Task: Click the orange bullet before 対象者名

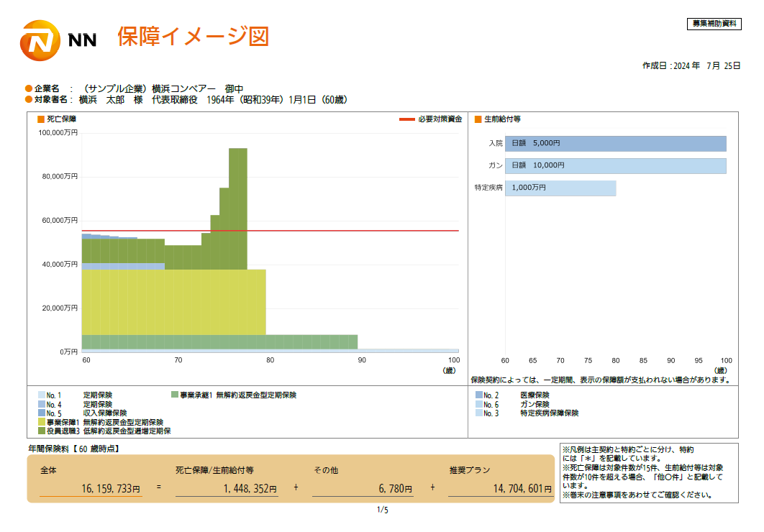Action: pyautogui.click(x=29, y=99)
